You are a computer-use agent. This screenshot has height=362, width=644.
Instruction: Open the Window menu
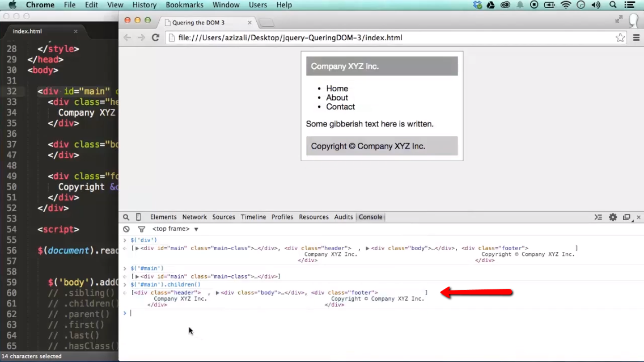point(226,5)
